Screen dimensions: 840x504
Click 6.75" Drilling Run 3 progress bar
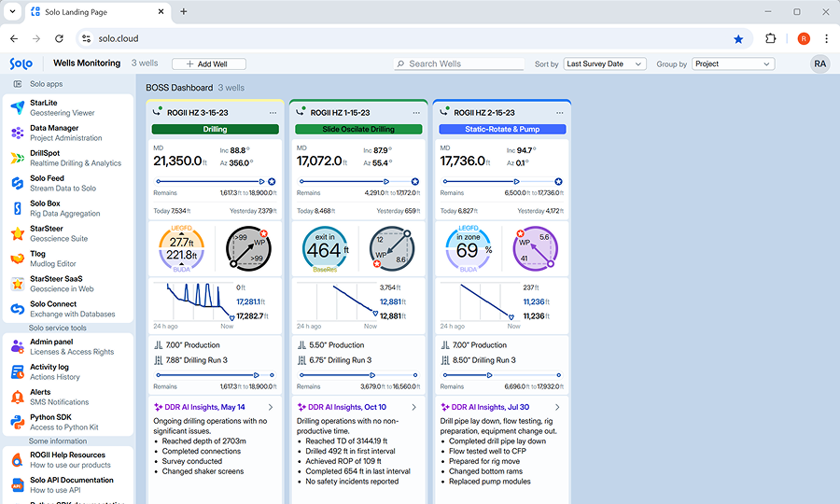click(358, 375)
